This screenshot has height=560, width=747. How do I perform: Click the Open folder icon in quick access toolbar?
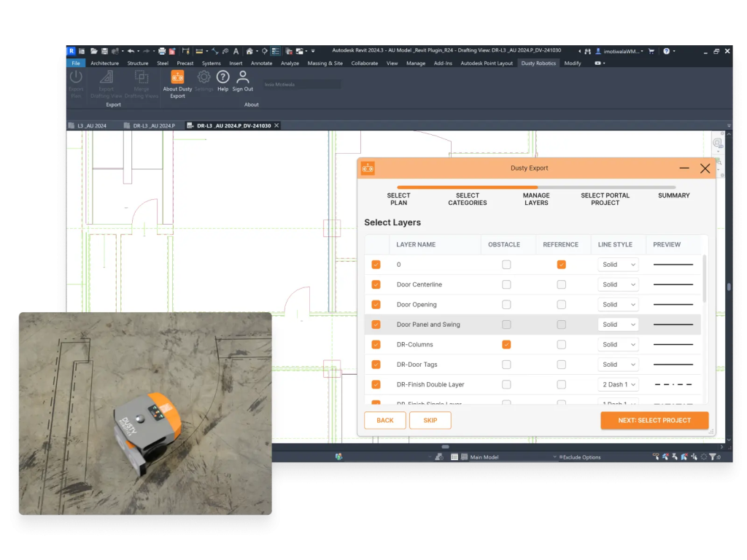94,51
